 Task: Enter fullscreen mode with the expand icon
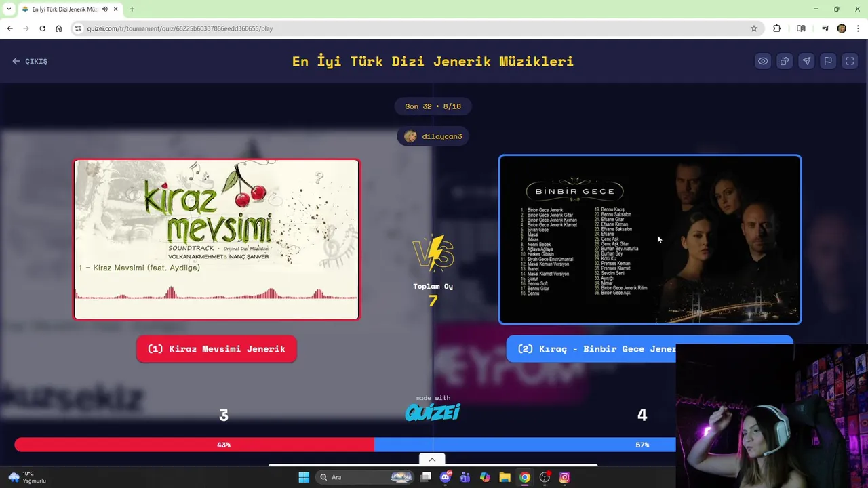(x=850, y=61)
